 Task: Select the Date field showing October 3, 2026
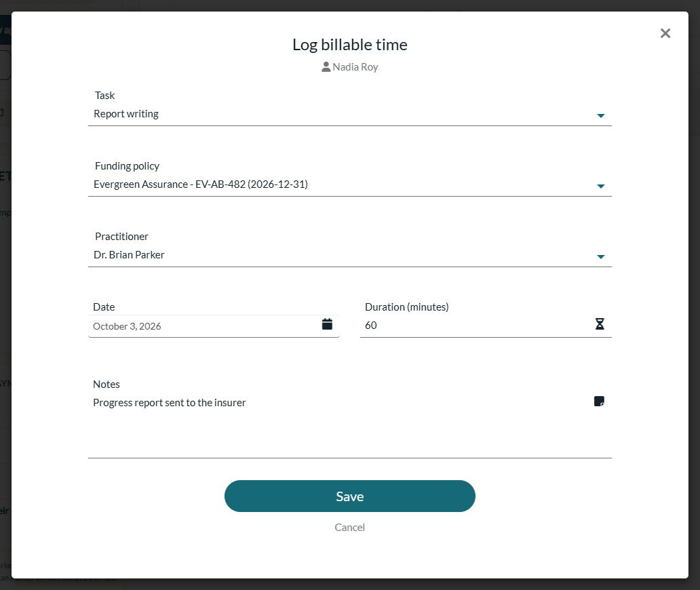point(214,326)
